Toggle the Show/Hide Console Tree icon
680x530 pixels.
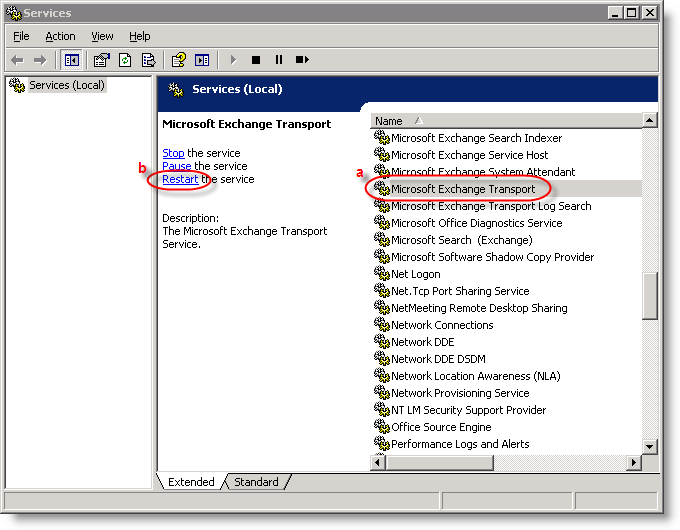tap(72, 60)
